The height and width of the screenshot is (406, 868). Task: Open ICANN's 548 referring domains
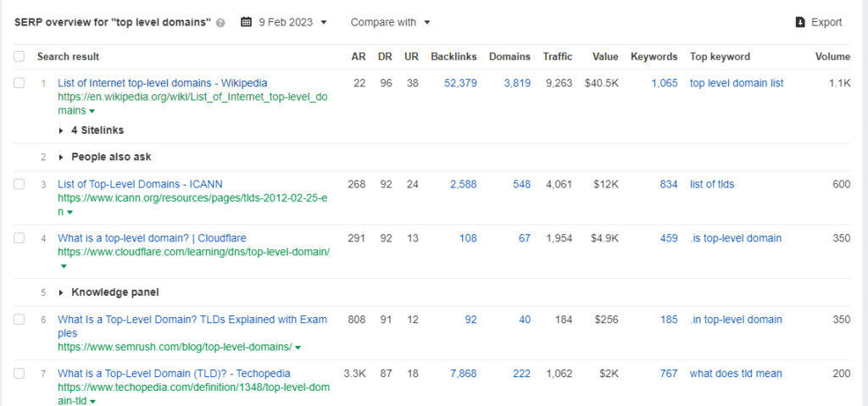[521, 185]
